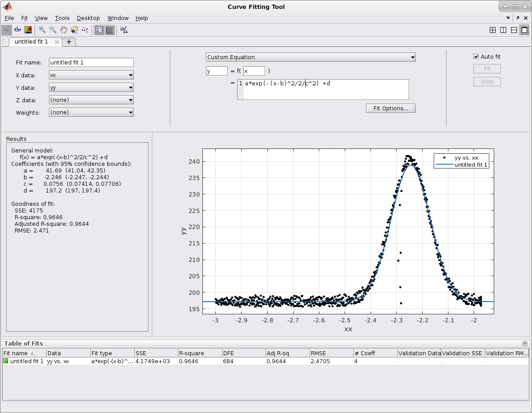This screenshot has height=413, width=532.
Task: Activate the Pan hand tool
Action: [x=64, y=30]
